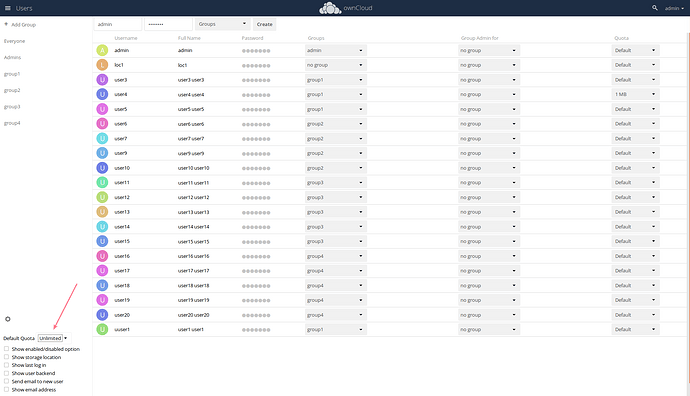This screenshot has width=690, height=396.
Task: Open the admin user menu in header
Action: point(674,8)
